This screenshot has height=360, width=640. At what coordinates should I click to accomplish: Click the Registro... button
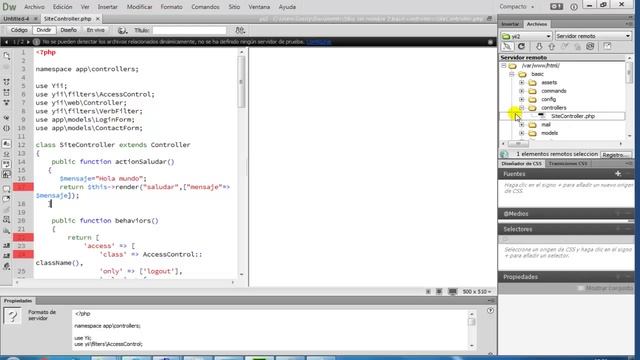[x=616, y=155]
